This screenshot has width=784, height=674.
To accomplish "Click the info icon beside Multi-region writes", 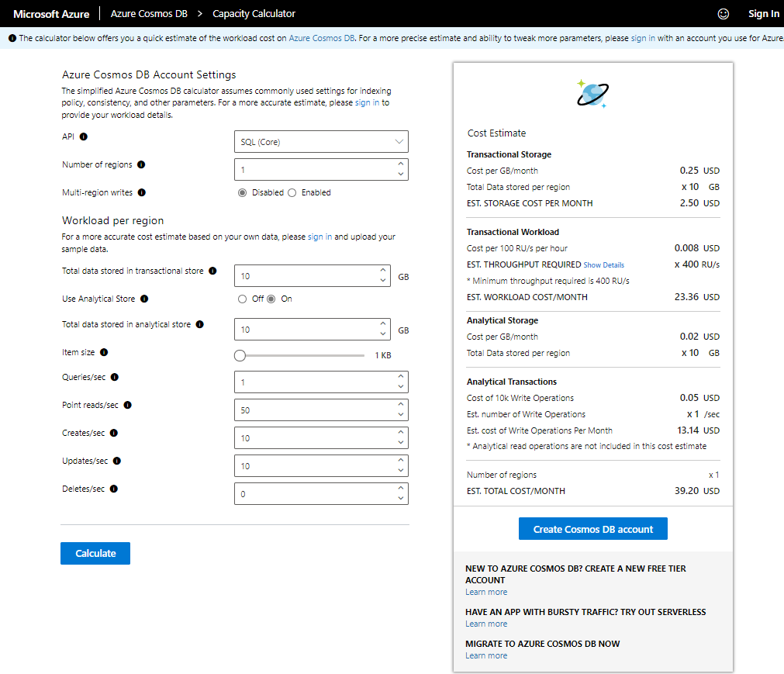I will click(141, 192).
